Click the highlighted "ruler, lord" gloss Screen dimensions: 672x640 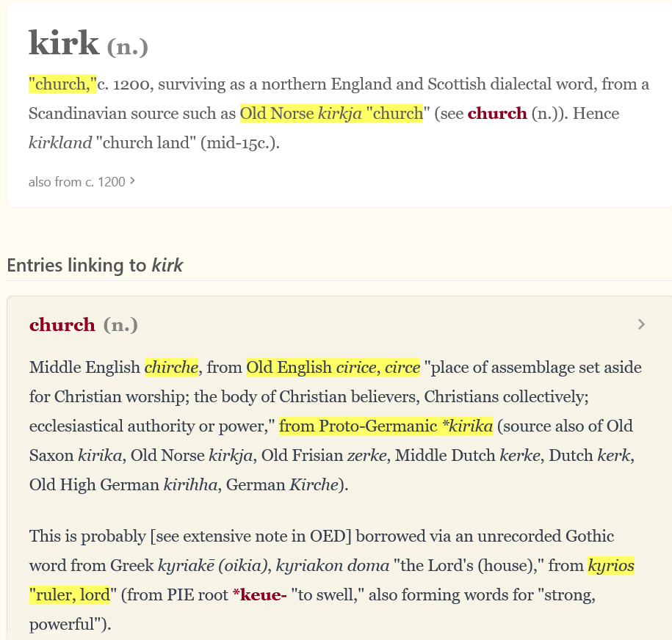click(x=70, y=595)
